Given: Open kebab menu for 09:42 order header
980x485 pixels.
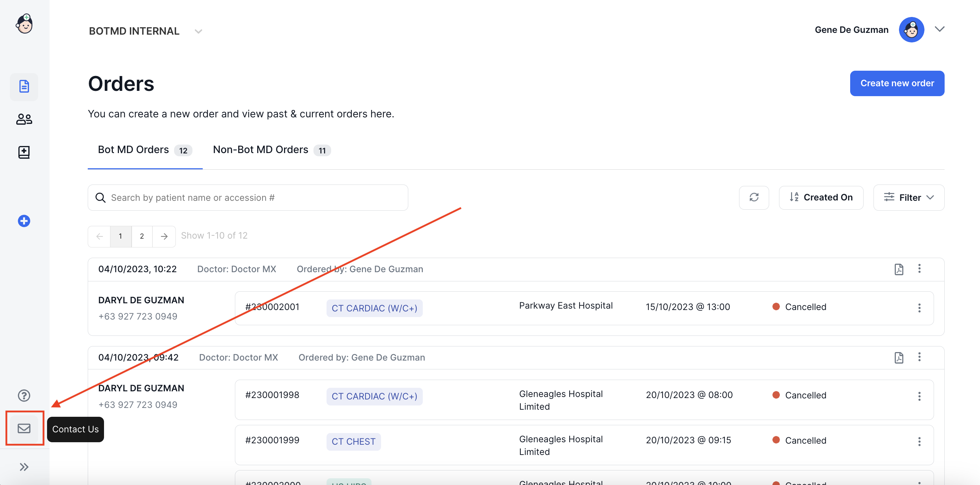Looking at the screenshot, I should (x=919, y=357).
